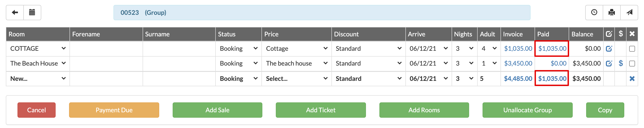Click the blue X in totals row
The width and height of the screenshot is (644, 128).
tap(632, 79)
